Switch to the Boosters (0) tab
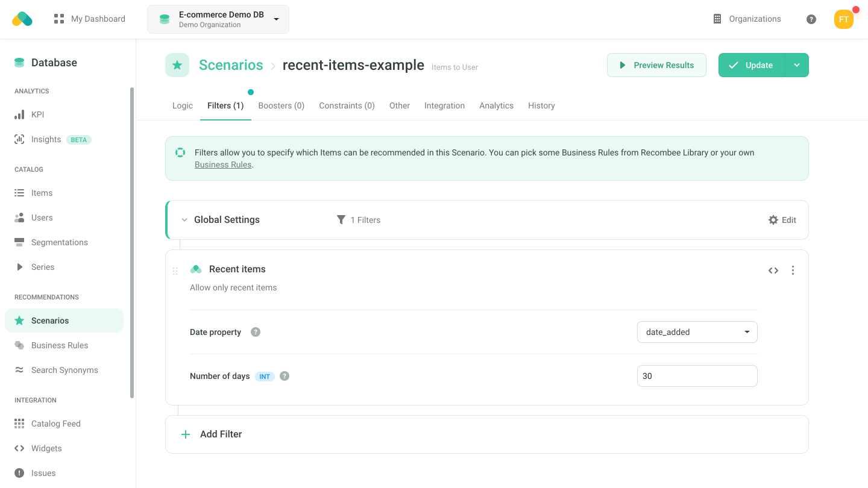 (281, 105)
